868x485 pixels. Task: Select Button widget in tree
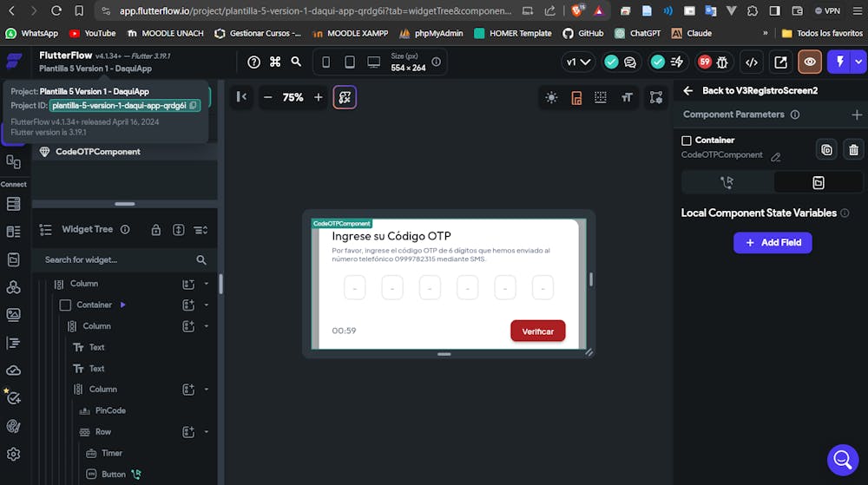[x=113, y=475]
